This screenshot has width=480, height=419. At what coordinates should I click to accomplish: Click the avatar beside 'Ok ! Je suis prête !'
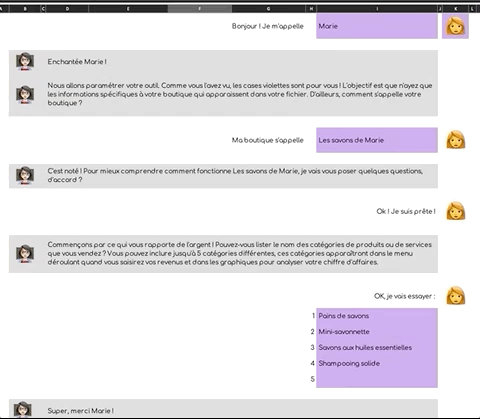(x=456, y=211)
